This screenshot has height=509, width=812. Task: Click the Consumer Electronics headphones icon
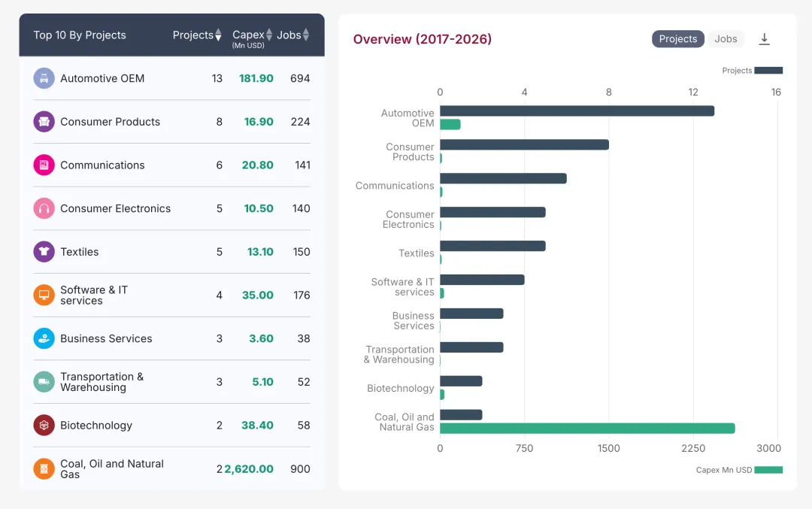[x=44, y=208]
